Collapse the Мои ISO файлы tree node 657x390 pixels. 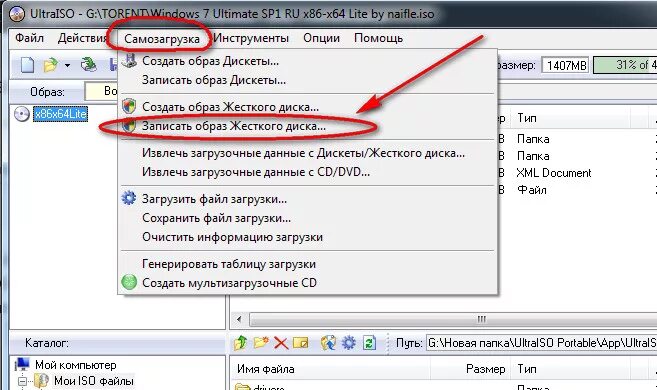pyautogui.click(x=22, y=381)
